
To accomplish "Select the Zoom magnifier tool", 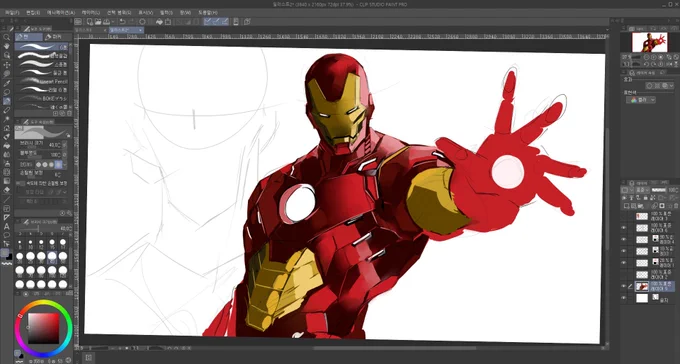I will (7, 37).
